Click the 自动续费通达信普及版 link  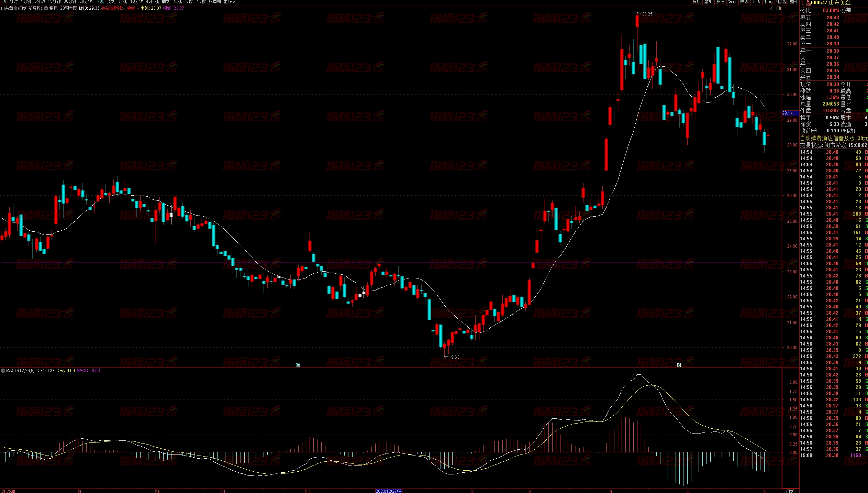click(827, 138)
